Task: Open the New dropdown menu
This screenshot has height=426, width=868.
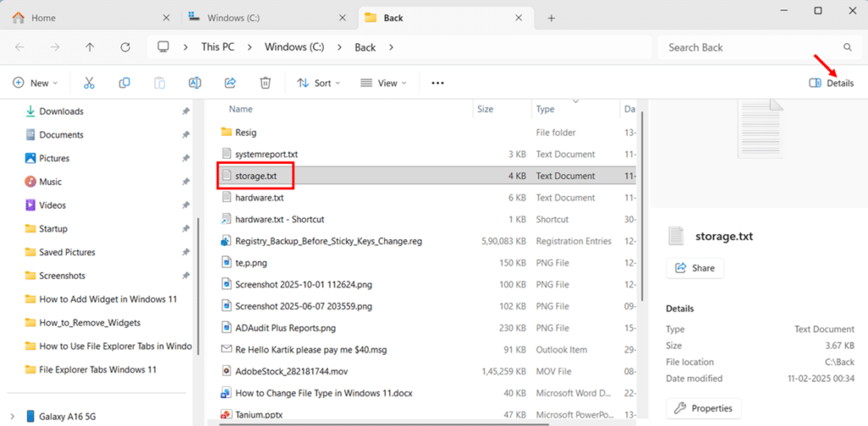Action: point(35,83)
